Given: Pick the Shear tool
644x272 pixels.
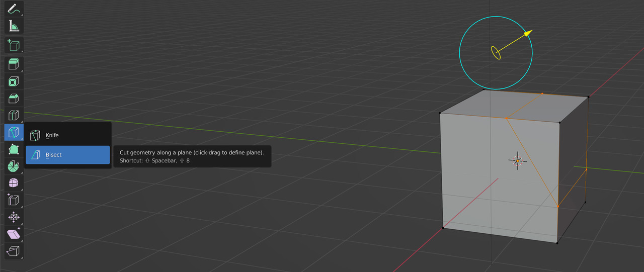Looking at the screenshot, I should [14, 234].
